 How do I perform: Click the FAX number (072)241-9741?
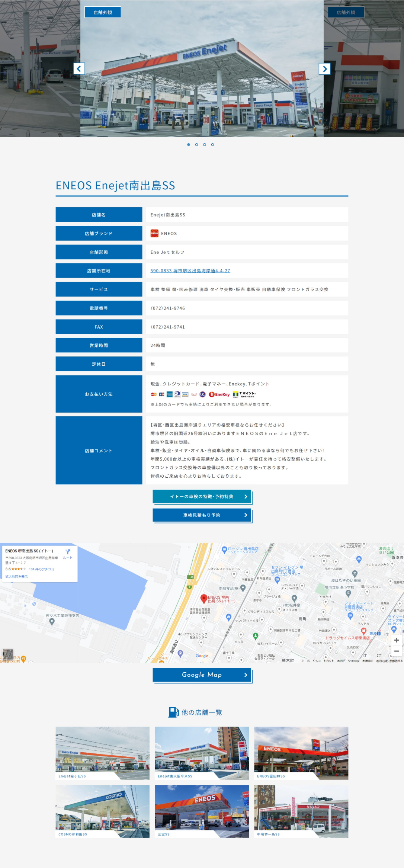(x=168, y=327)
